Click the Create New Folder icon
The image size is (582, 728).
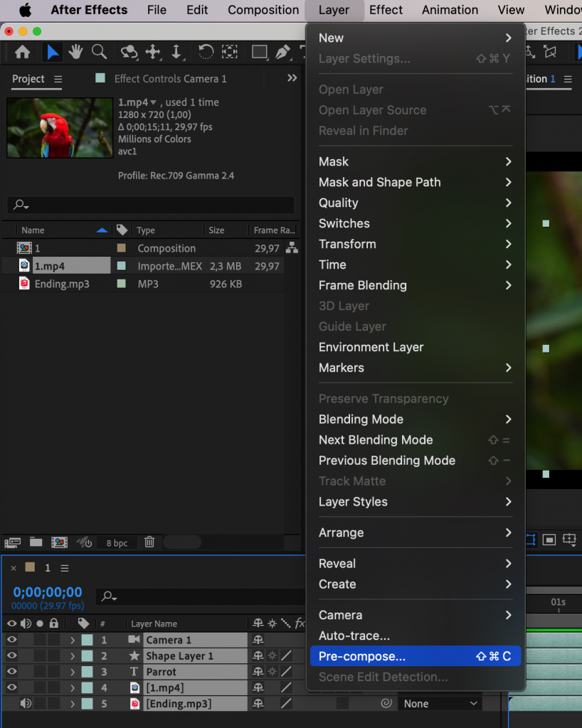(x=36, y=542)
